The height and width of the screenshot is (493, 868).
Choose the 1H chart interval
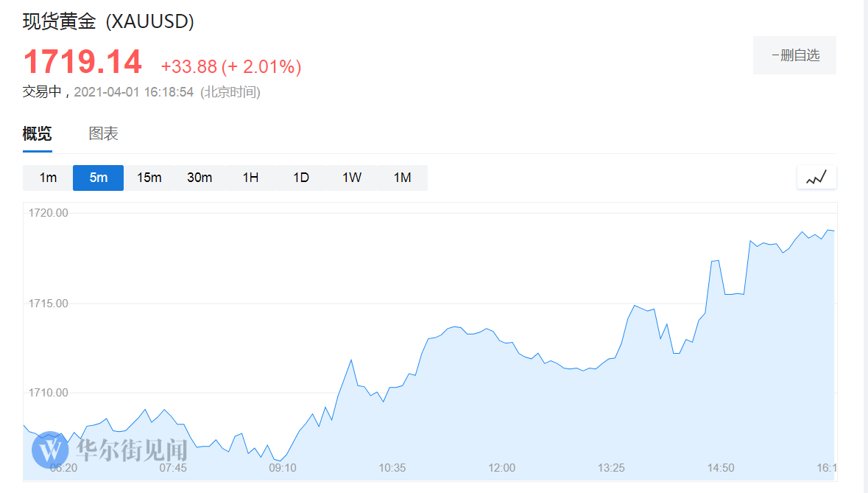[x=250, y=178]
